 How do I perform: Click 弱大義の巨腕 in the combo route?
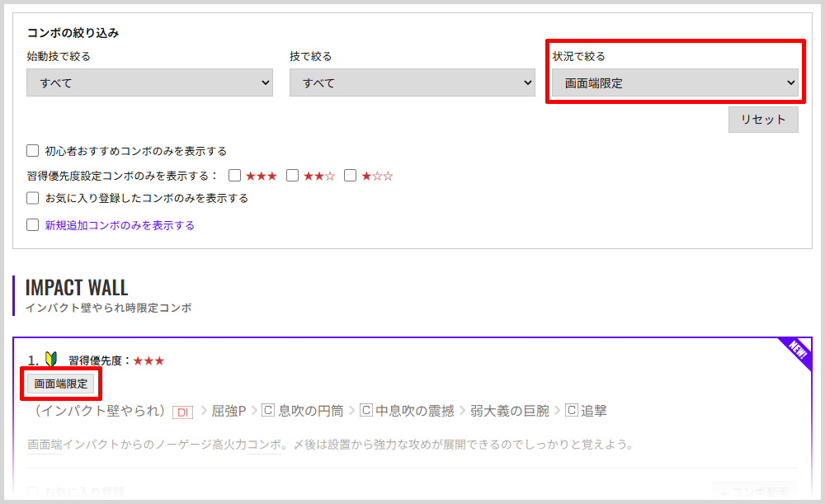click(x=510, y=411)
